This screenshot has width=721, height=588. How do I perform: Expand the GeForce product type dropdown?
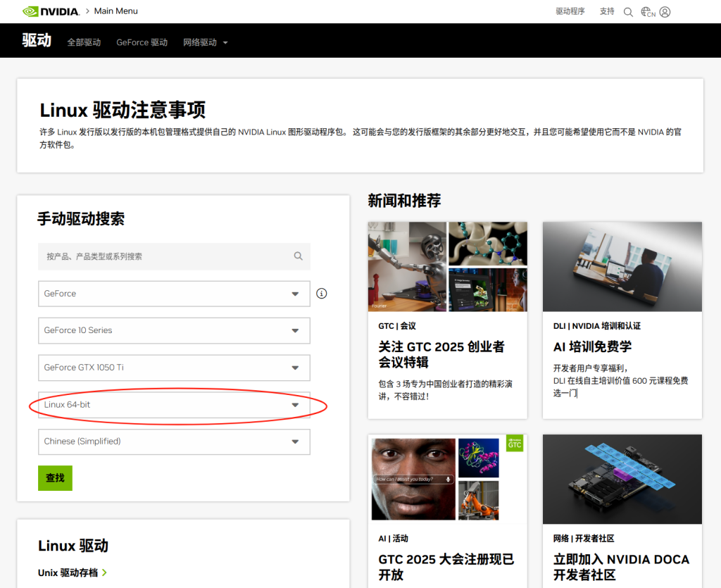tap(174, 294)
